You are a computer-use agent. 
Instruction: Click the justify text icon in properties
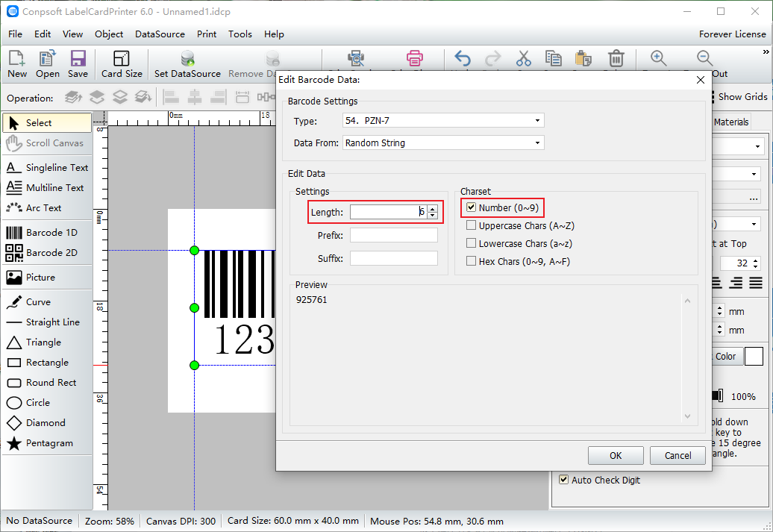(756, 283)
